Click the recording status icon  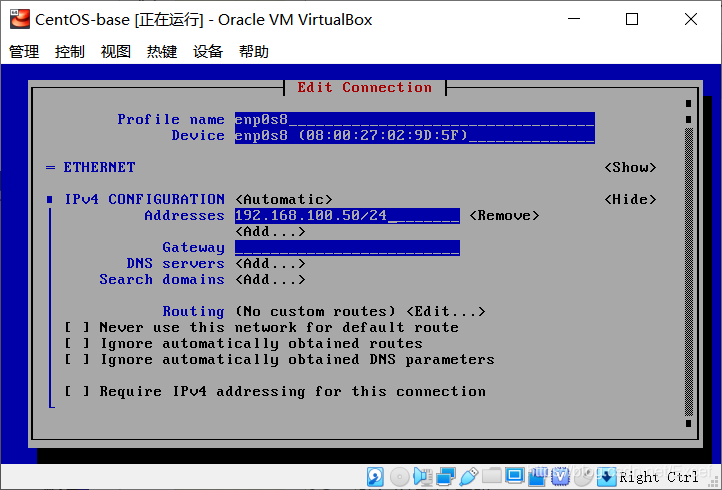tap(537, 477)
